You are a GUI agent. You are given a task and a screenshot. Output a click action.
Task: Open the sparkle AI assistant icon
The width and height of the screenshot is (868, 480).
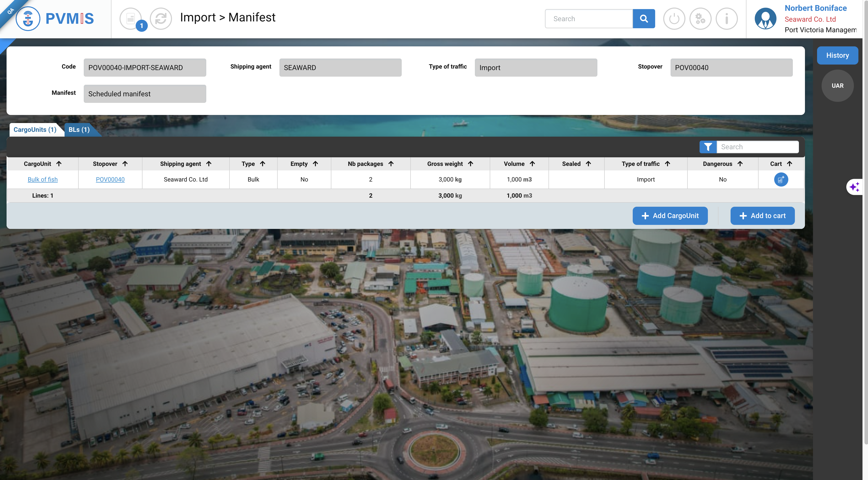tap(855, 187)
